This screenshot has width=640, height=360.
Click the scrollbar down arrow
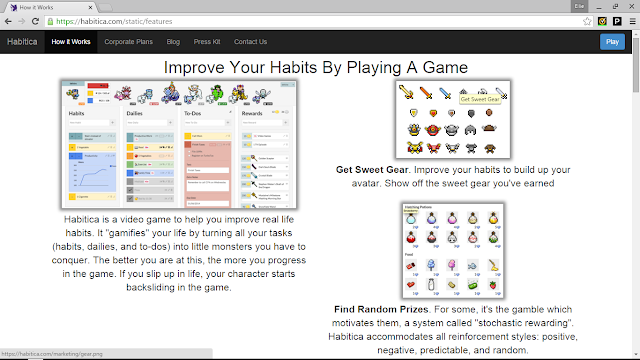click(636, 355)
